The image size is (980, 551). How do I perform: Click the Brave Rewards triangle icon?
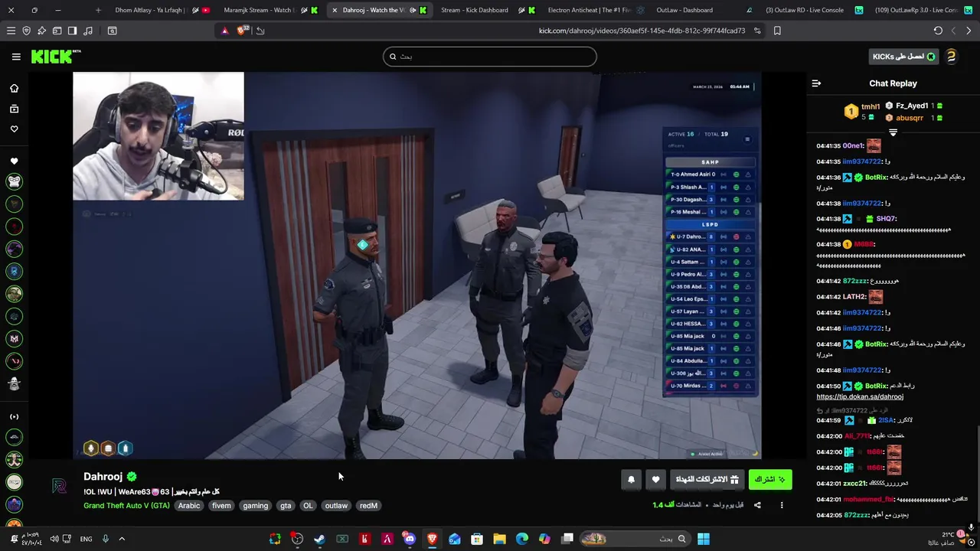coord(224,31)
